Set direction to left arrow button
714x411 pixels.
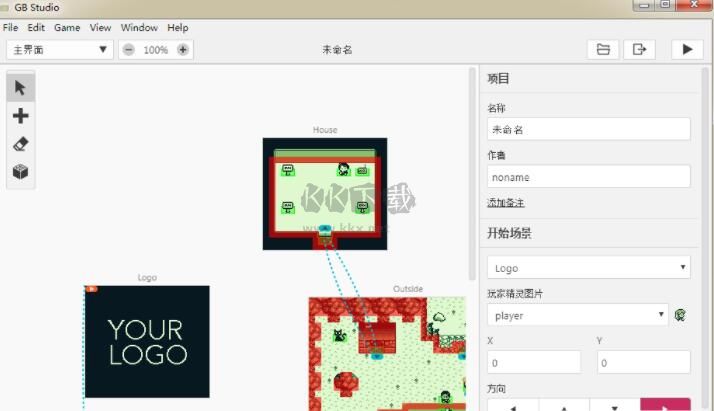click(513, 405)
